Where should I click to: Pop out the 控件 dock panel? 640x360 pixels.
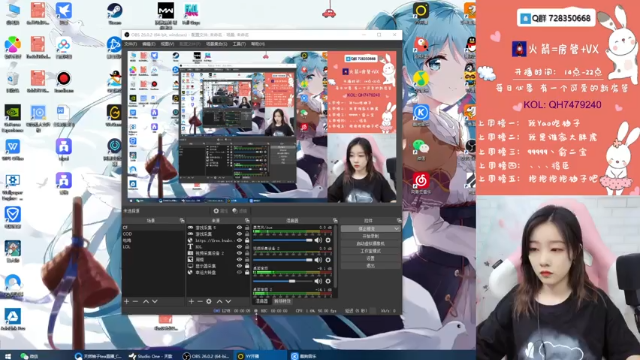coord(399,220)
